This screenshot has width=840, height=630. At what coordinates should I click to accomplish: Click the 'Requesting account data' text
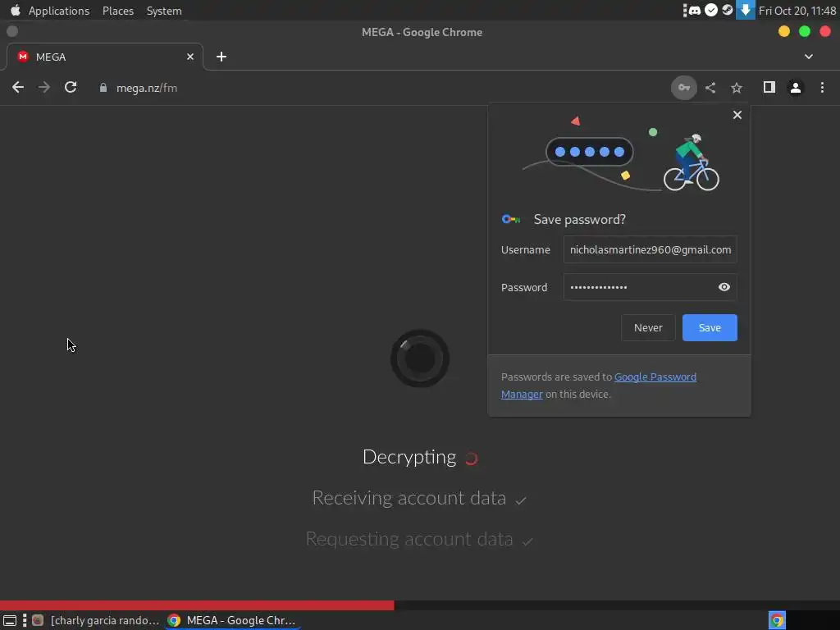409,538
